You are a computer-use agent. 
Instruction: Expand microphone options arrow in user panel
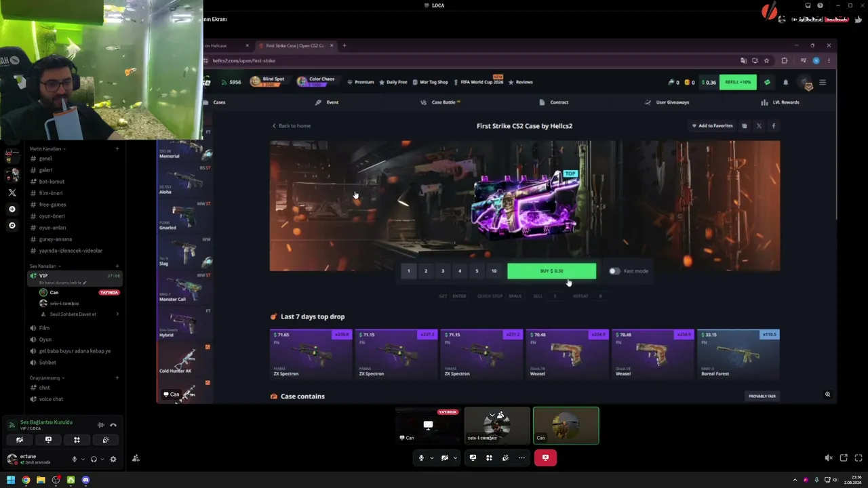pos(83,459)
